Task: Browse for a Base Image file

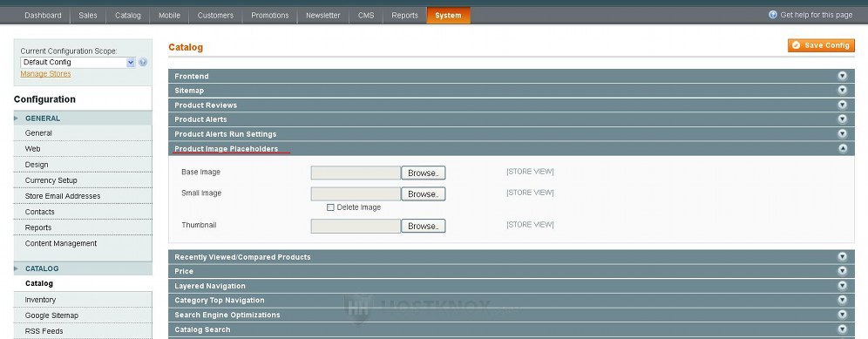Action: [423, 173]
